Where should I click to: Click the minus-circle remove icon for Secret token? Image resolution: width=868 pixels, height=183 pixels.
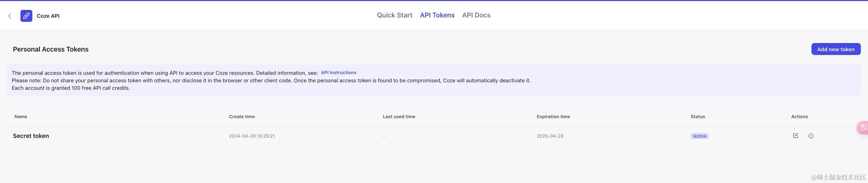tap(811, 136)
